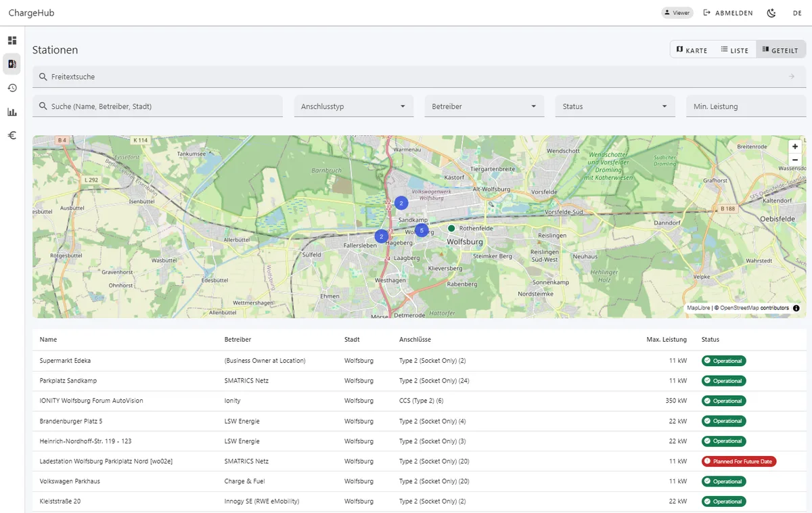The width and height of the screenshot is (812, 513).
Task: Click the ChargeHub app title
Action: click(31, 13)
